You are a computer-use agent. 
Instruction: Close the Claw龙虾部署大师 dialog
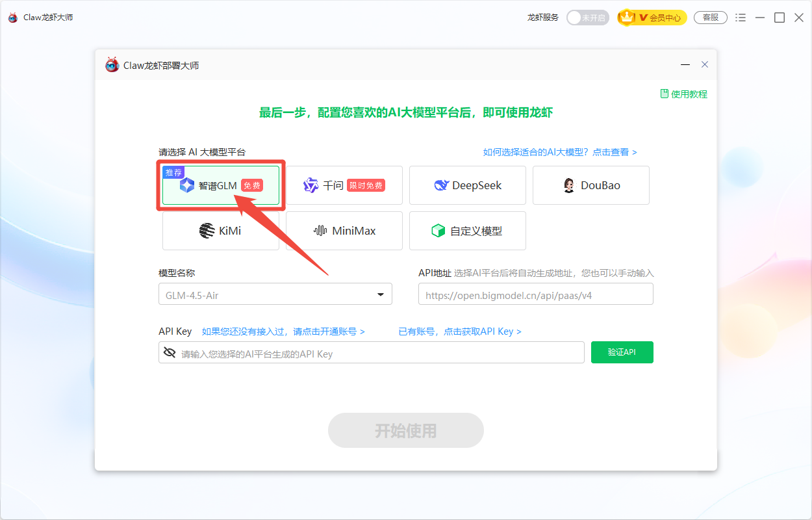[705, 65]
